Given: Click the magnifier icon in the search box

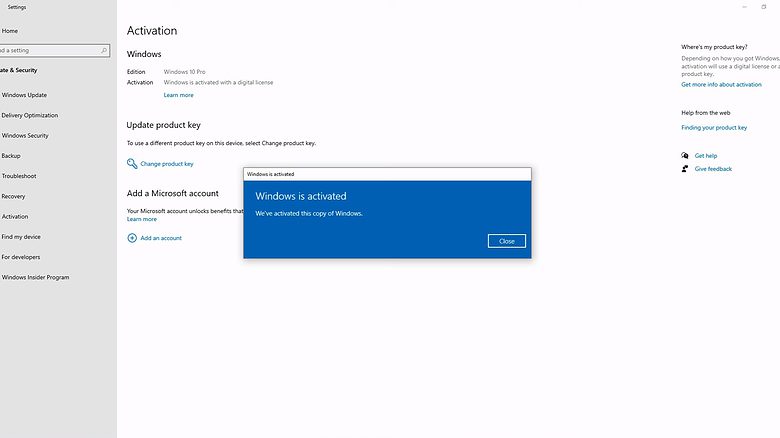Looking at the screenshot, I should pyautogui.click(x=104, y=50).
